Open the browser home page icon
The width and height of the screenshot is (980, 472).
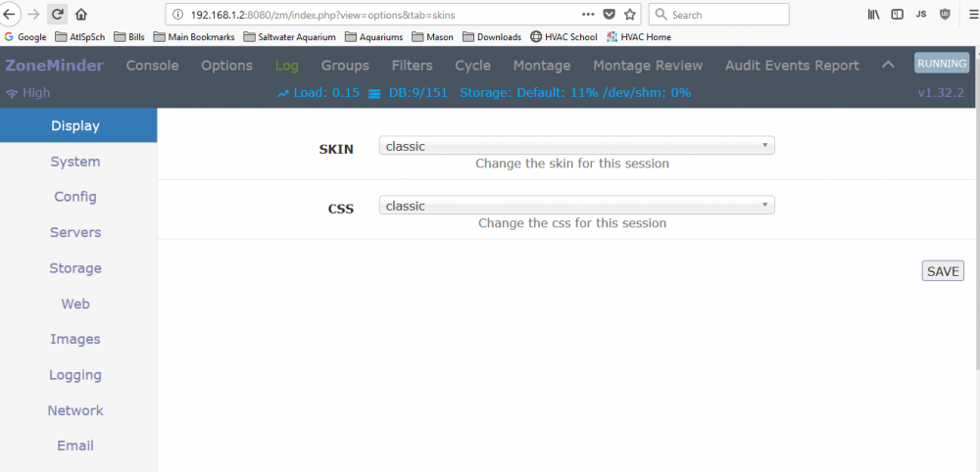80,14
